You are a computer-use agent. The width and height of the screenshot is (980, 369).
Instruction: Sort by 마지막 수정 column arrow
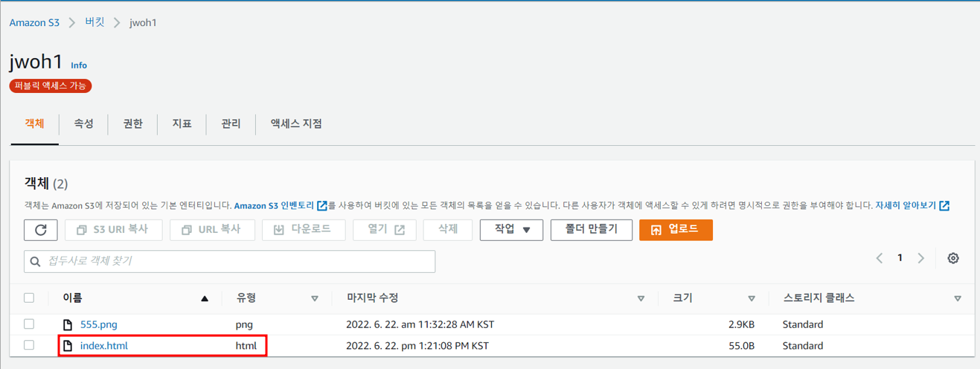point(641,298)
